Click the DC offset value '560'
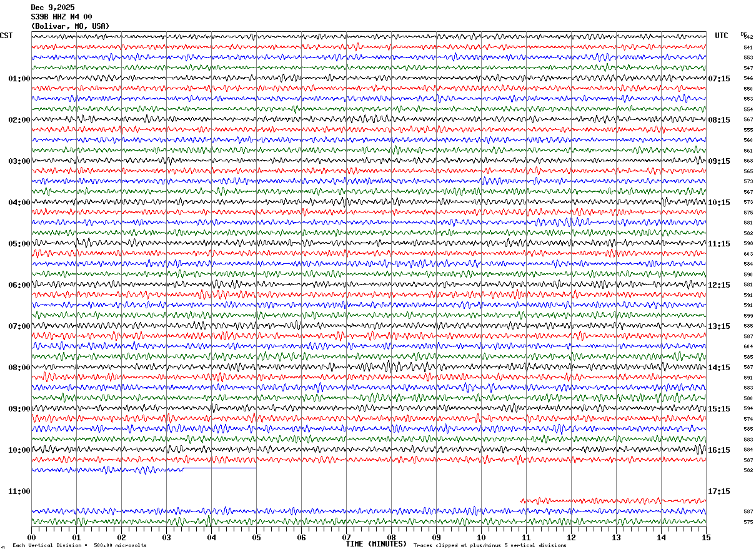Viewport: 756px width, 554px height. (x=748, y=141)
